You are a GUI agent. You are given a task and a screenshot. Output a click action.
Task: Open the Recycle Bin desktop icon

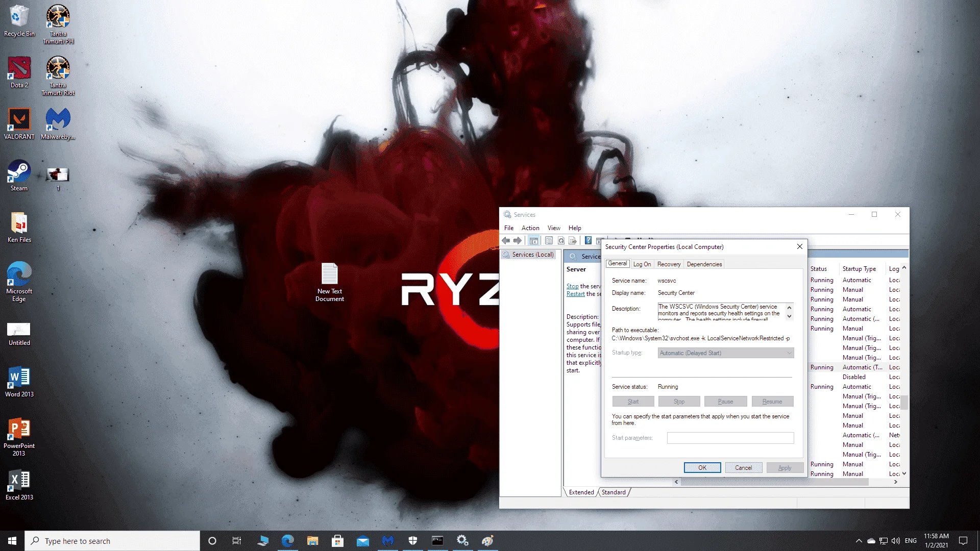pos(19,21)
